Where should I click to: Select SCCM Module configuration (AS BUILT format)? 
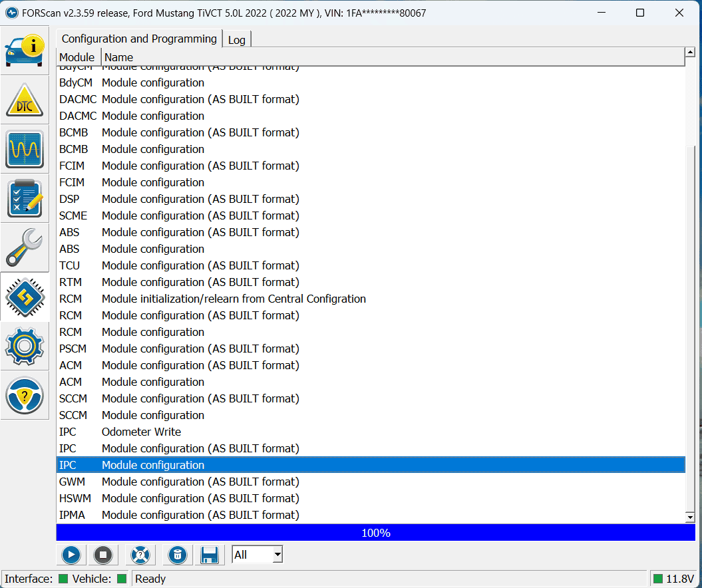pos(371,398)
